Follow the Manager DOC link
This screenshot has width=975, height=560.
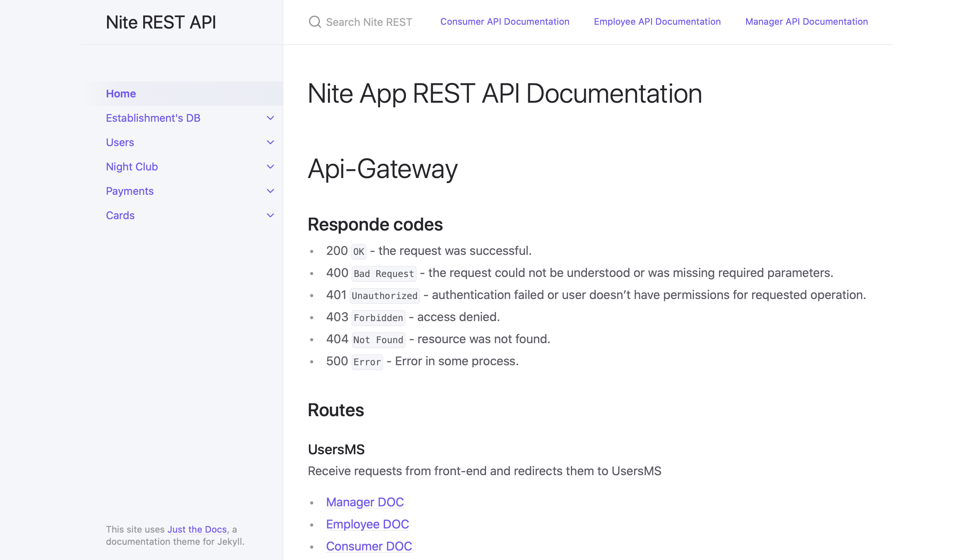pyautogui.click(x=364, y=502)
